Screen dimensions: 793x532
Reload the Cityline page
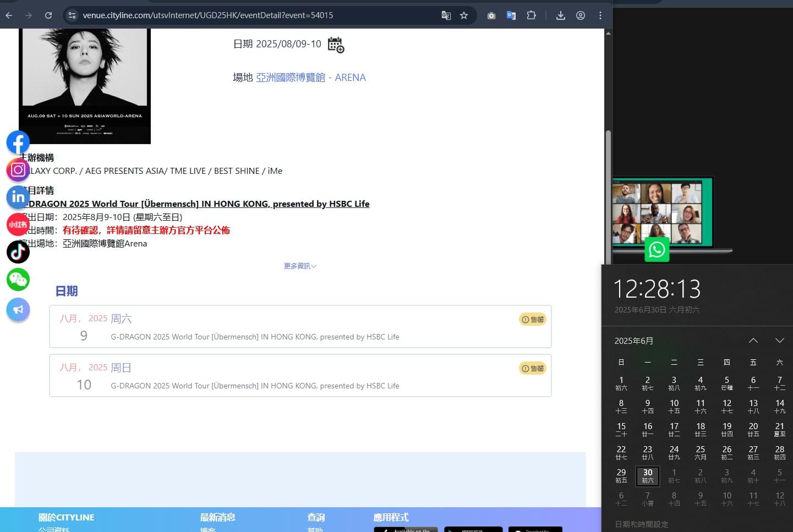(x=48, y=15)
